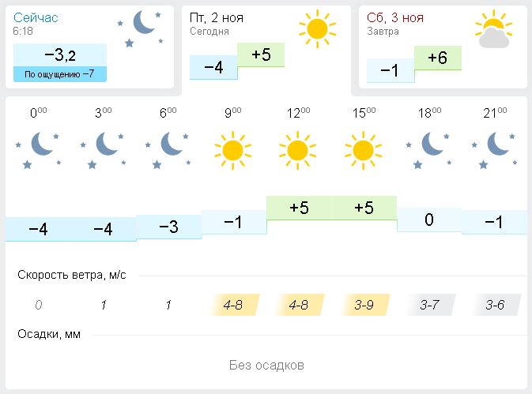Click the sun icon at 12:00
The width and height of the screenshot is (532, 394).
[298, 149]
